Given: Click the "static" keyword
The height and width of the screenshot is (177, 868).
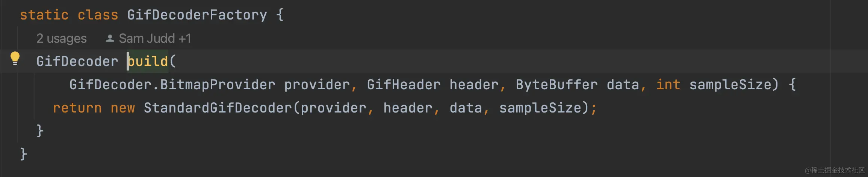Looking at the screenshot, I should click(44, 15).
